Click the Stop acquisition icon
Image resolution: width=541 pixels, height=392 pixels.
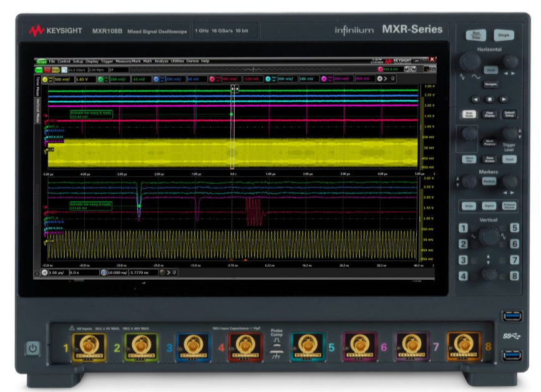[x=46, y=69]
